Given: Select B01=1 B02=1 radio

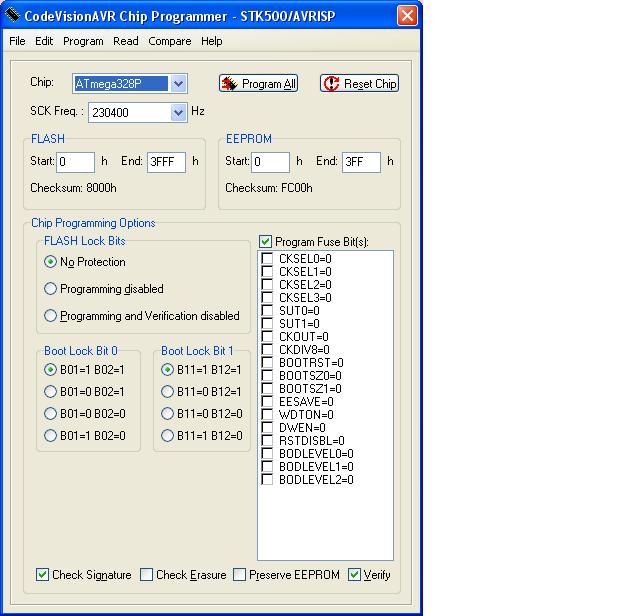Looking at the screenshot, I should click(50, 369).
